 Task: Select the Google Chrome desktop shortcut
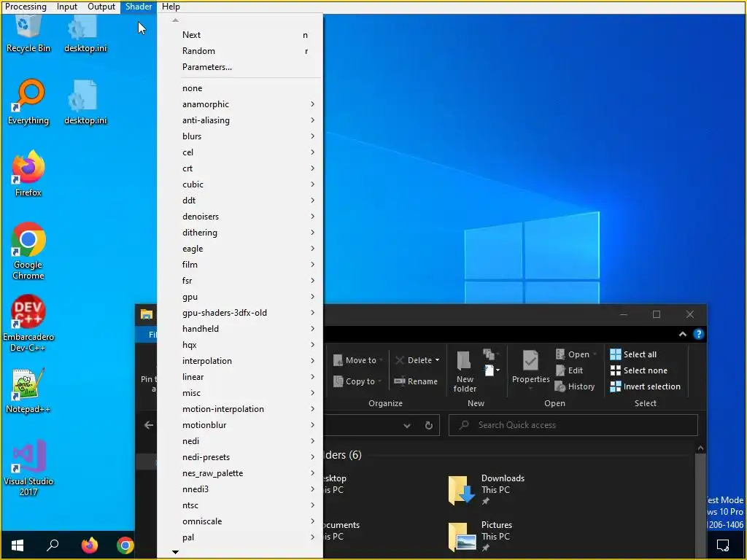coord(28,251)
